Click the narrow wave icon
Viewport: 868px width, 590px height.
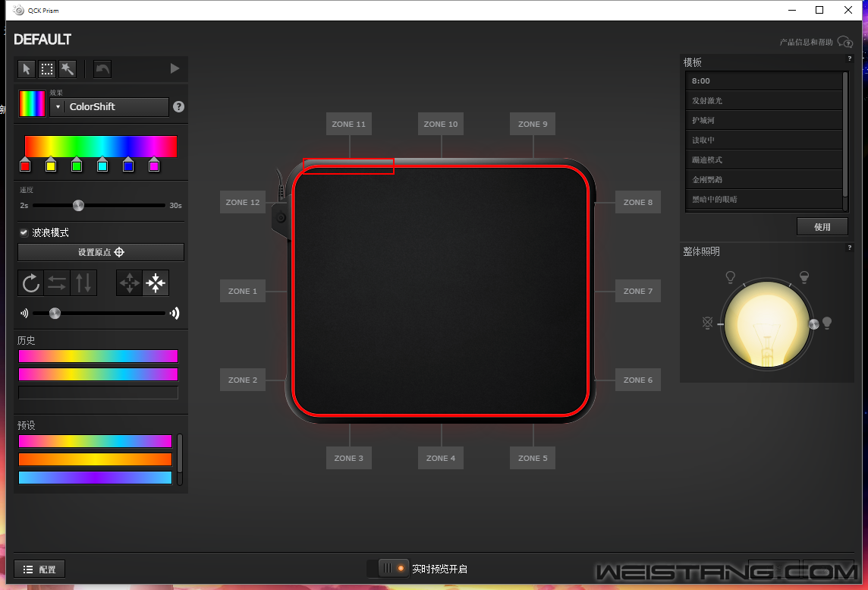[24, 314]
